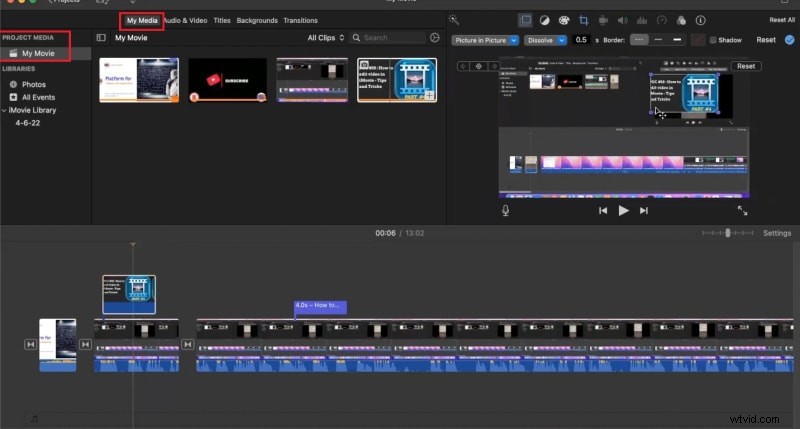
Task: Open the volume speaker icon
Action: click(622, 20)
